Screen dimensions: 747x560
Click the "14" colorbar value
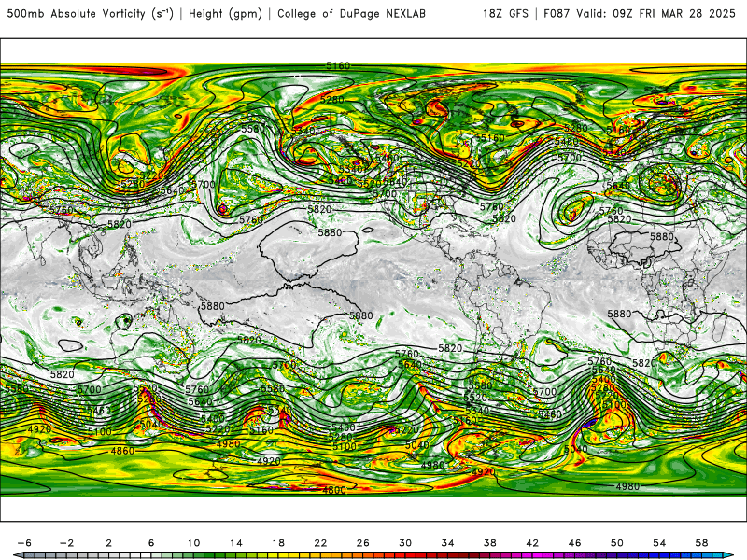tap(236, 543)
